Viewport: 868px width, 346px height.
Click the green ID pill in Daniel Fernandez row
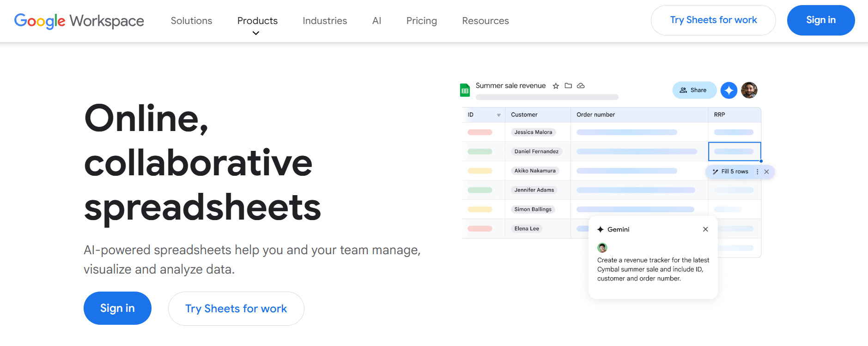(x=480, y=152)
